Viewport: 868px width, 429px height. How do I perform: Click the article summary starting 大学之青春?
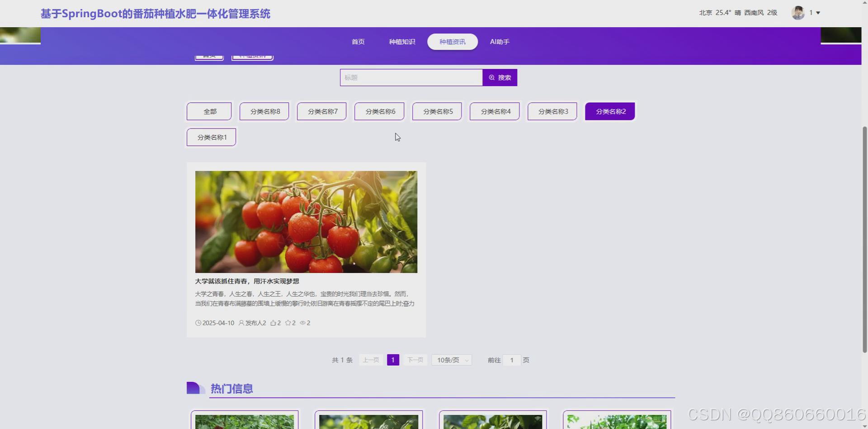pyautogui.click(x=305, y=299)
